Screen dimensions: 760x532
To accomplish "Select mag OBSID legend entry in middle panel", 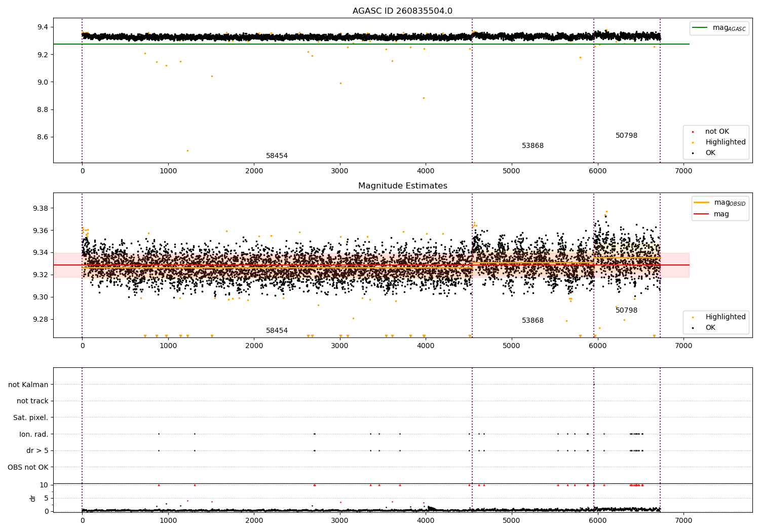I will pyautogui.click(x=720, y=203).
